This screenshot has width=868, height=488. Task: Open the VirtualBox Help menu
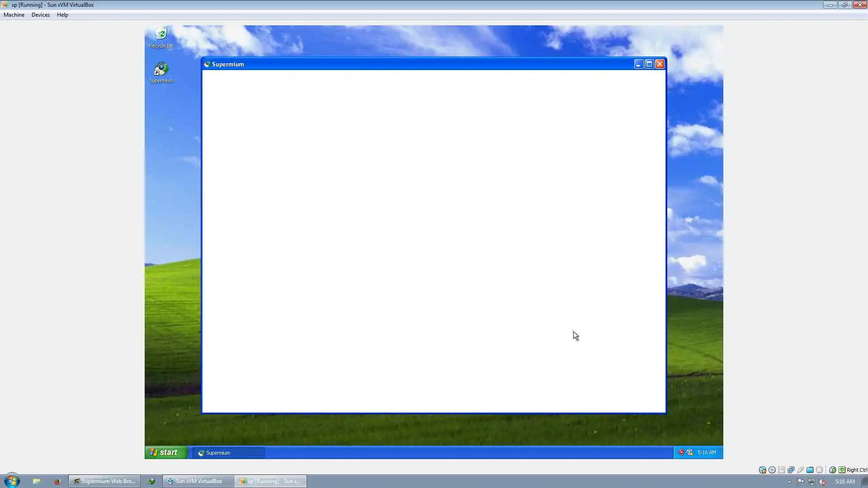pyautogui.click(x=62, y=15)
